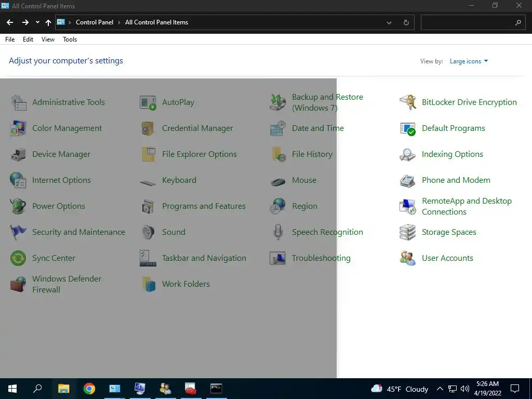Open the recent locations dropdown arrow
The width and height of the screenshot is (532, 399).
coord(37,22)
